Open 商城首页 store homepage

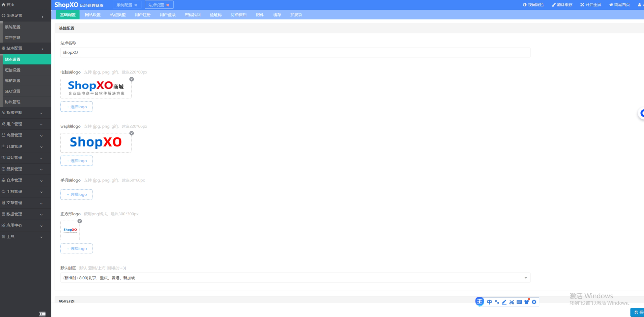click(x=620, y=5)
